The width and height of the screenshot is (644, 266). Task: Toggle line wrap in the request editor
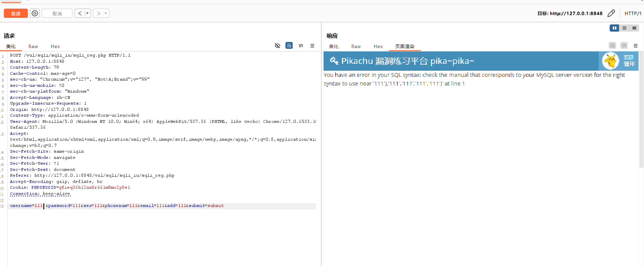pyautogui.click(x=289, y=46)
